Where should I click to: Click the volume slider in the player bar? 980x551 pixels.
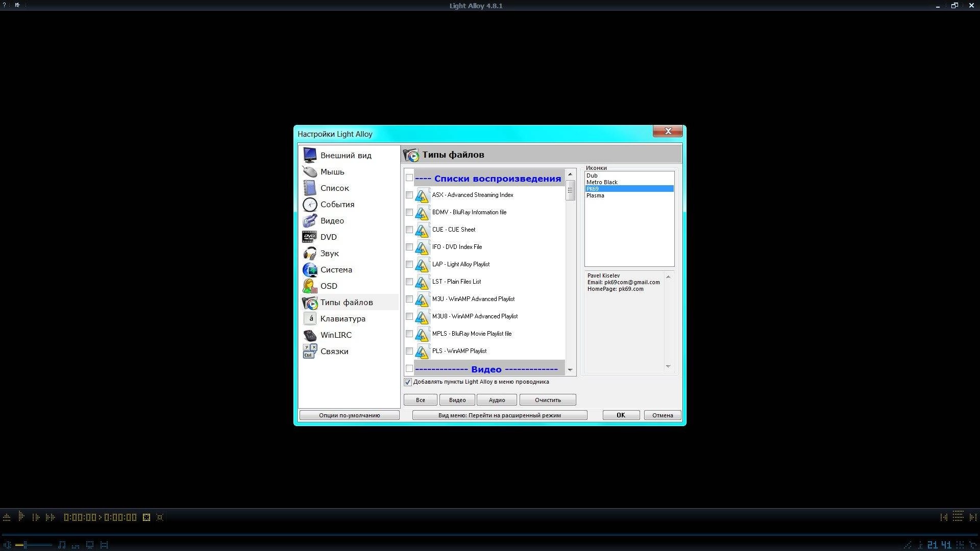point(34,545)
